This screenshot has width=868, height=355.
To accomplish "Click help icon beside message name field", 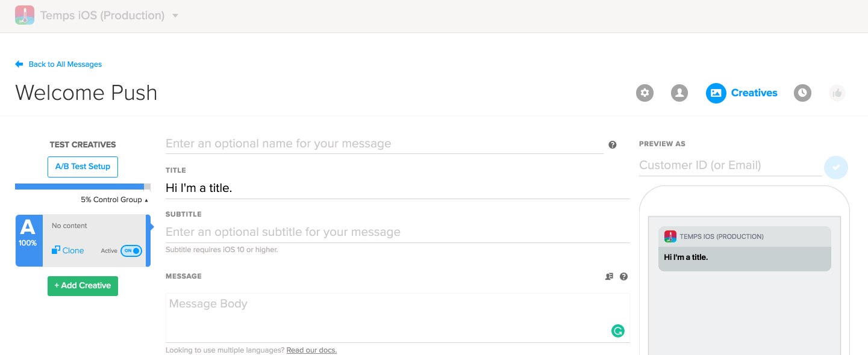I will pos(613,145).
